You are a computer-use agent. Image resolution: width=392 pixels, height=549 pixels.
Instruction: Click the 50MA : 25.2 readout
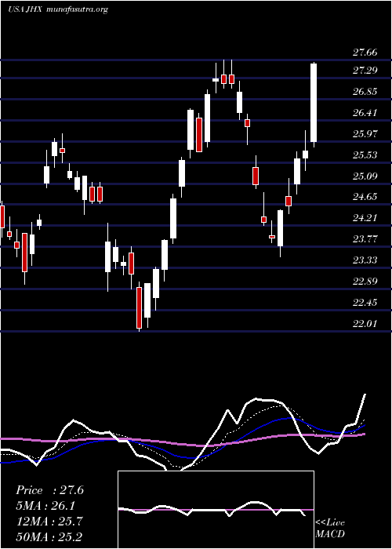pos(49,536)
